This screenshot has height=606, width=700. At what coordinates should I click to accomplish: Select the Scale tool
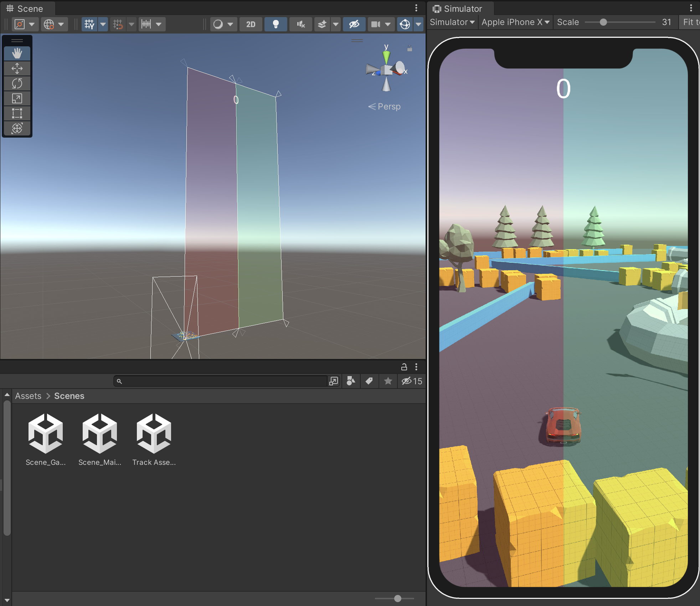coord(17,98)
